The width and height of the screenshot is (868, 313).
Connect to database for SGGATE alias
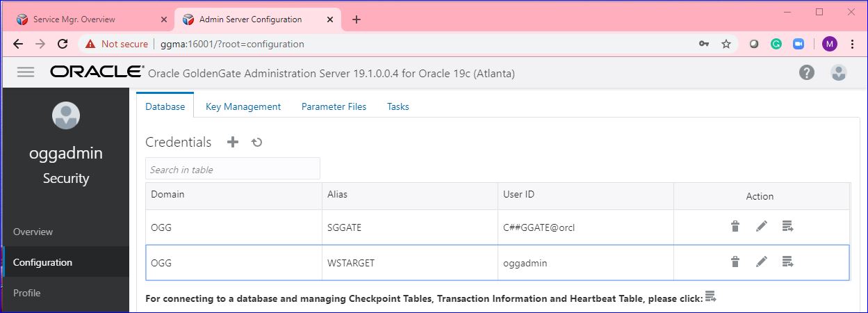point(787,226)
